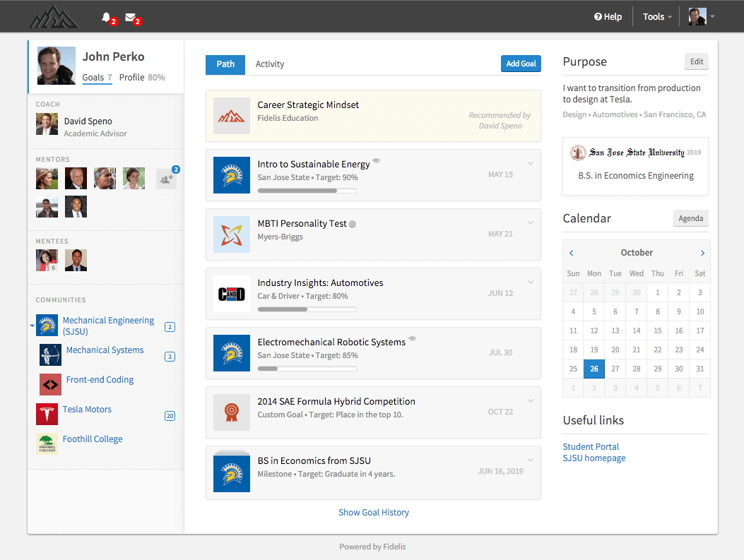Click the Front-end Coding community icon

[50, 384]
